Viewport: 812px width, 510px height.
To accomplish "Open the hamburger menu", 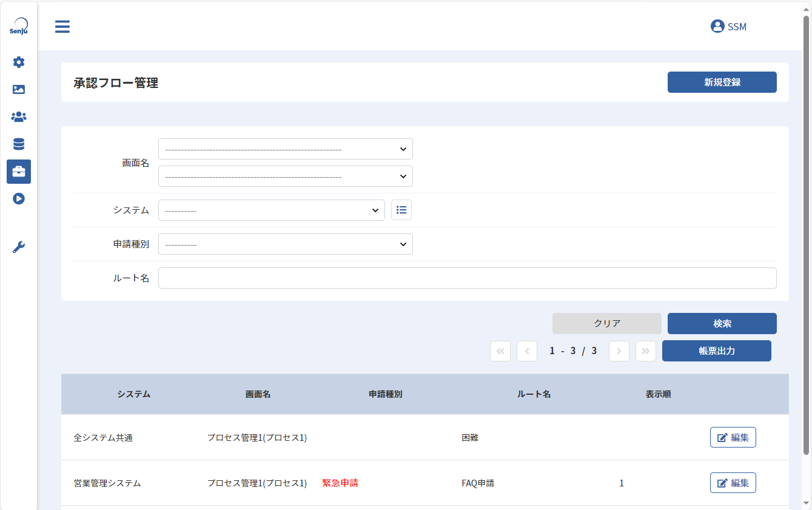I will coord(62,27).
